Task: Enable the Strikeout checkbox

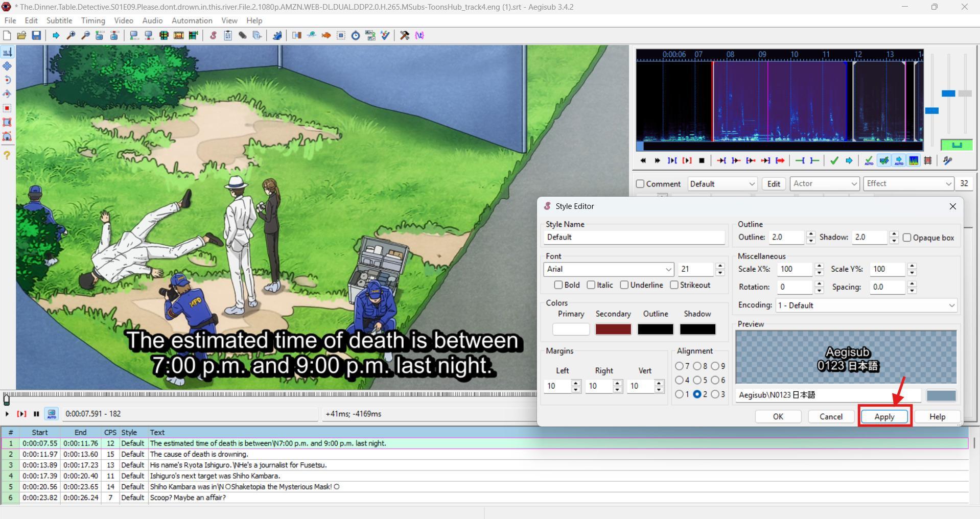Action: 674,285
